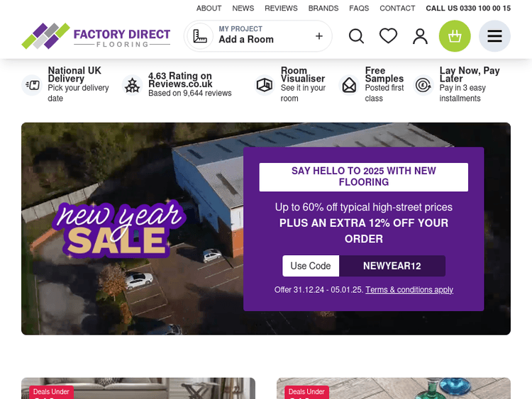
Task: Open the hamburger menu
Action: pos(494,36)
